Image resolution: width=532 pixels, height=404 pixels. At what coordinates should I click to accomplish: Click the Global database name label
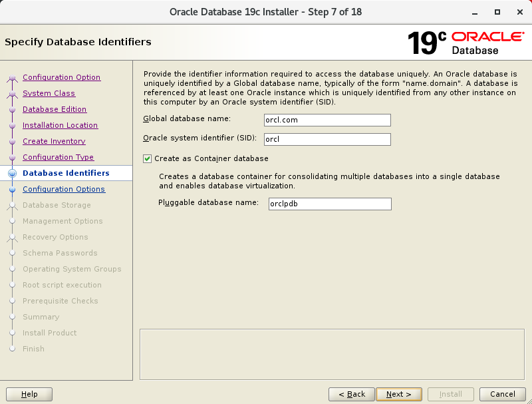tap(187, 118)
